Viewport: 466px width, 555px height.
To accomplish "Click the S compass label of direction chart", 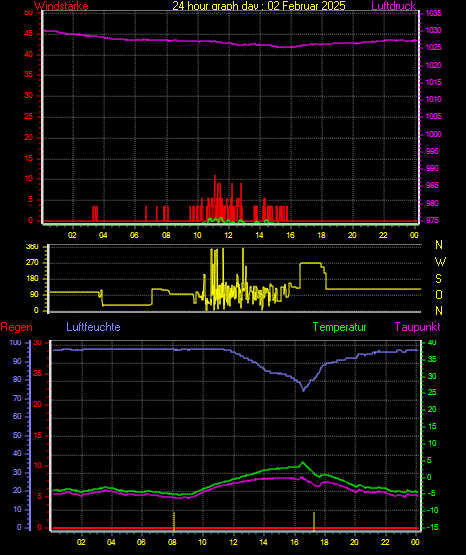I will click(438, 279).
